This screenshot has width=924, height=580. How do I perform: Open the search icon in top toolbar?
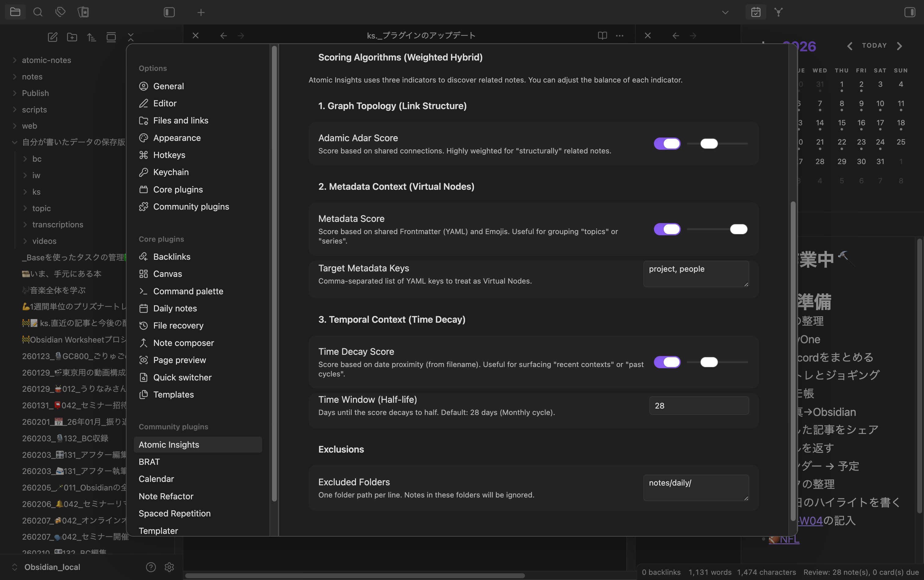coord(38,12)
